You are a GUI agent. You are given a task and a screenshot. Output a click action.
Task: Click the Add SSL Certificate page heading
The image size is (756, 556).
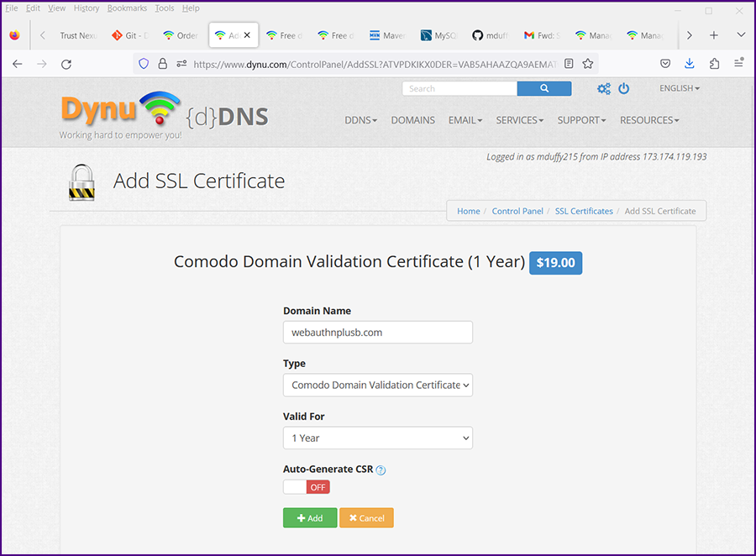199,181
